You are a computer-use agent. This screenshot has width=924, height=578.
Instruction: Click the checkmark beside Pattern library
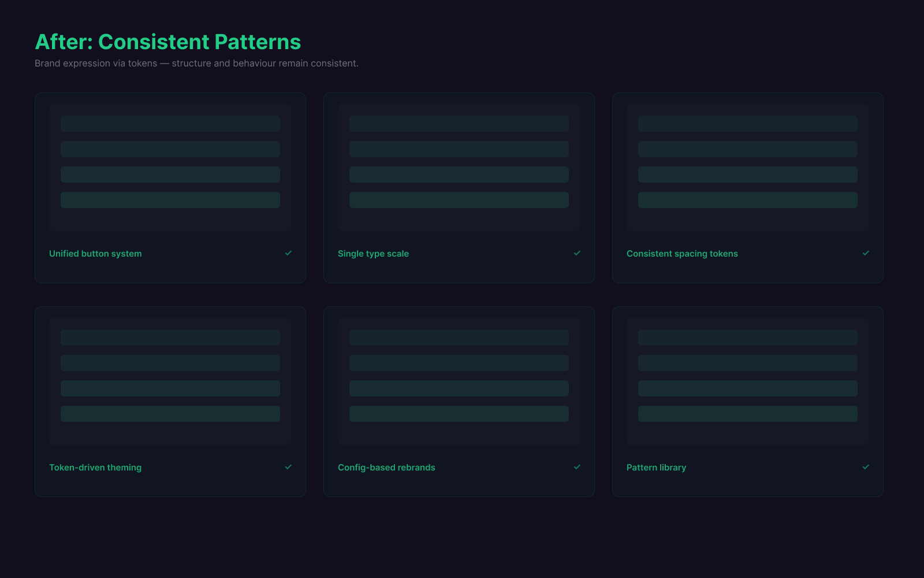point(866,467)
